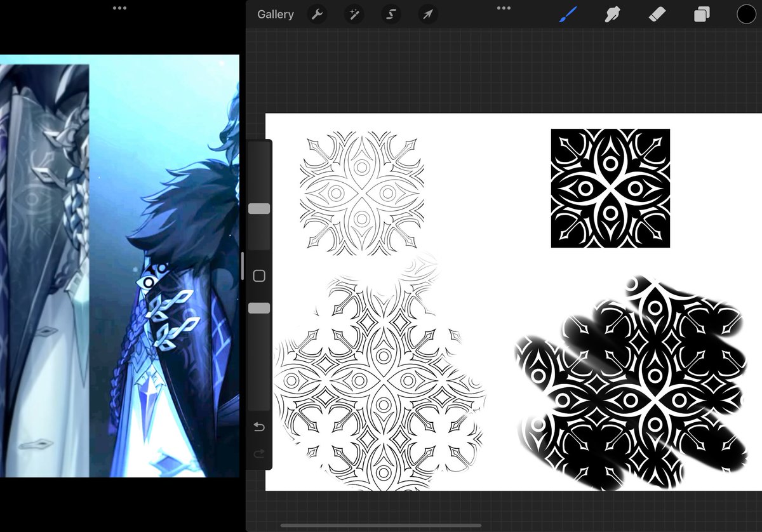This screenshot has height=532, width=762.
Task: Activate the Transform arrow tool
Action: pos(428,14)
